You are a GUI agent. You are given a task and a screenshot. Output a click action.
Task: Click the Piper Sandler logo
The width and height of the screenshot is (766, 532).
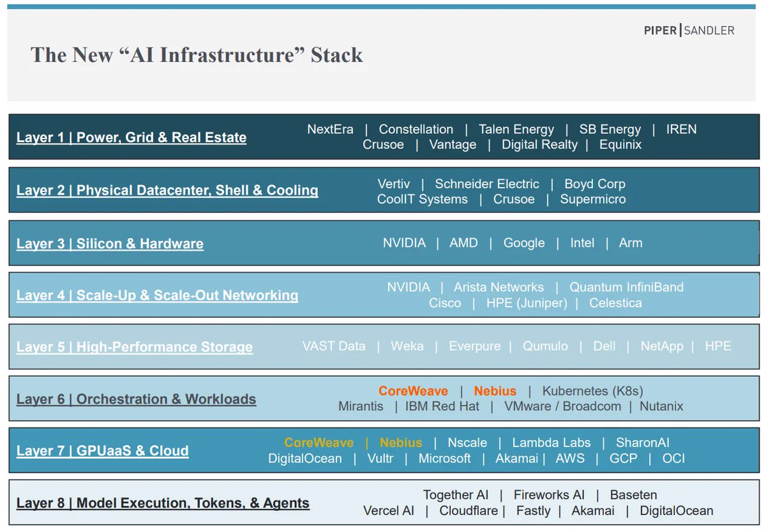click(689, 30)
